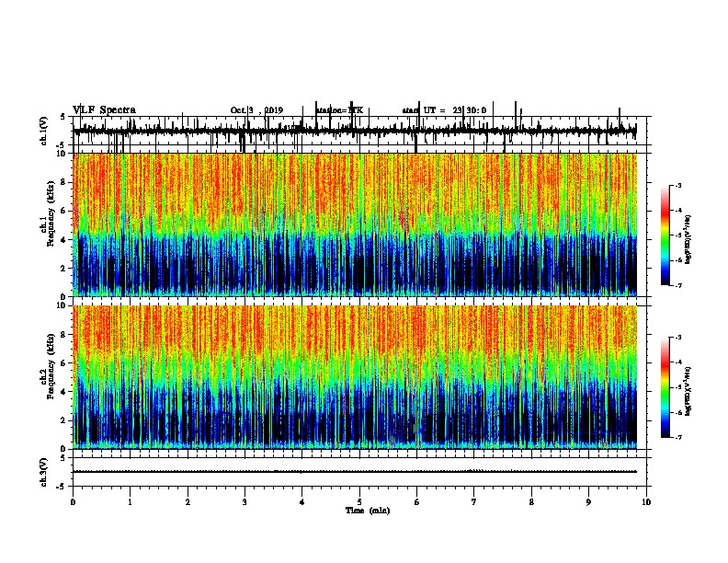
Task: Click the ch.2 frequency tick label "8"
Action: 63,335
